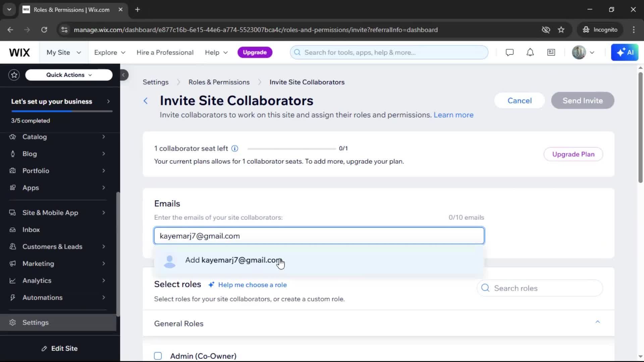
Task: Open the Help dropdown menu
Action: [x=216, y=52]
